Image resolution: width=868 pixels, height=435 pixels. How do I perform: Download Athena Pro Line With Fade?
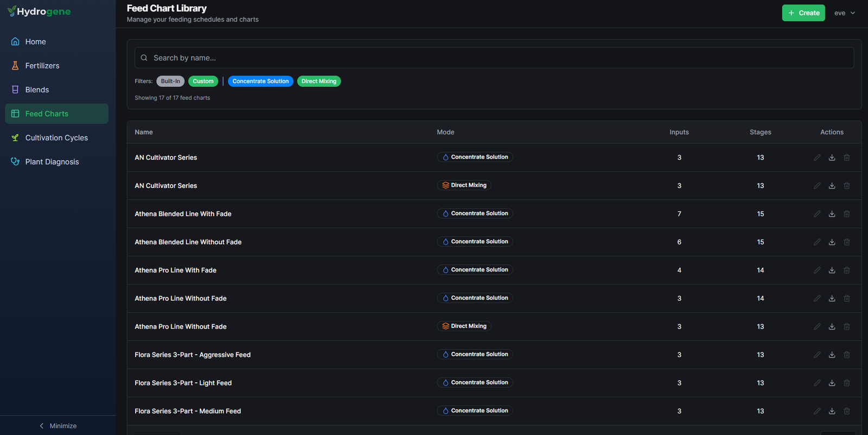pyautogui.click(x=832, y=270)
